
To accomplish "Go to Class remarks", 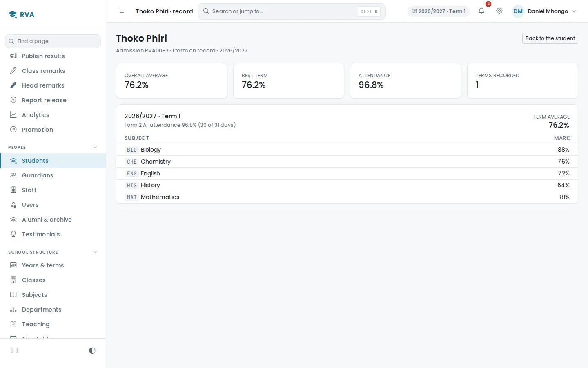I will 53,71.
